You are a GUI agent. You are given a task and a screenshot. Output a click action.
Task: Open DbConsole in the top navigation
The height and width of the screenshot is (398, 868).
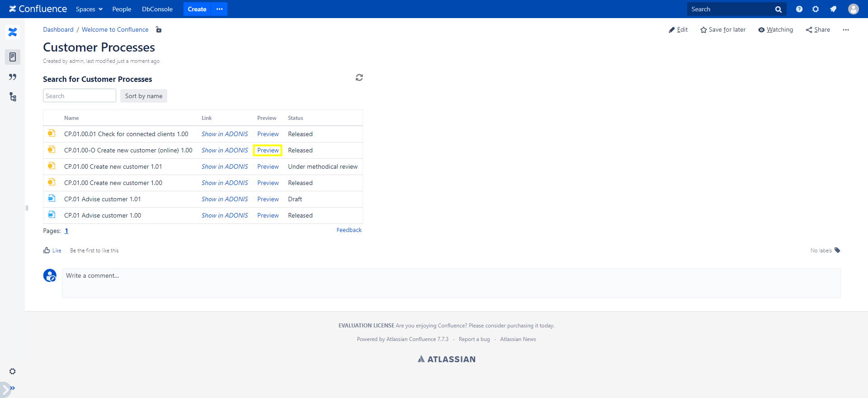tap(157, 9)
